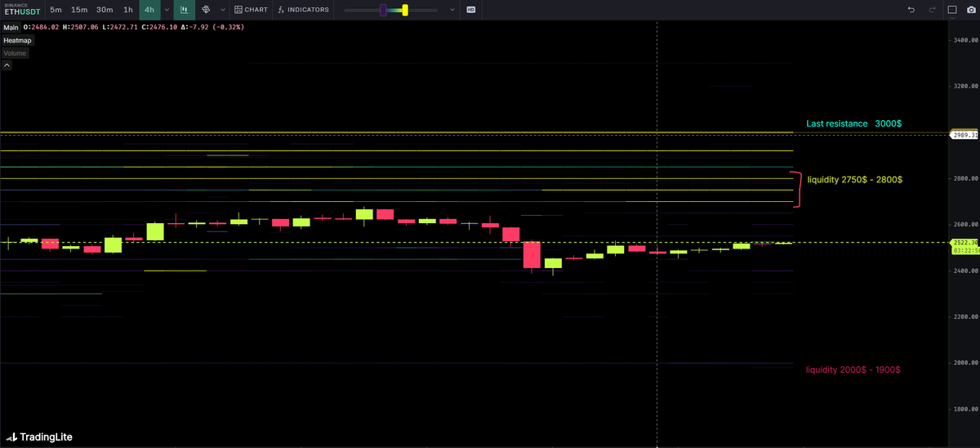Collapse the layer list with chevron
Screen dimensions: 980x448
(7, 65)
